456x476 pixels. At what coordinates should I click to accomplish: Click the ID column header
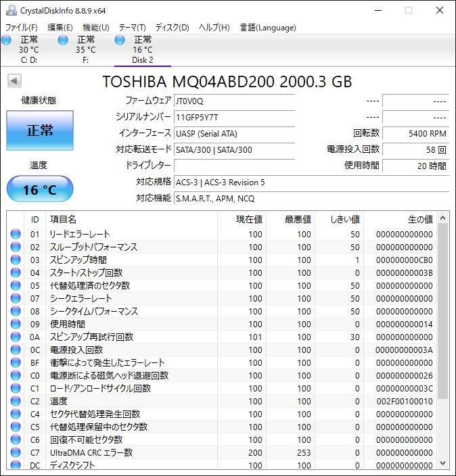(x=35, y=219)
